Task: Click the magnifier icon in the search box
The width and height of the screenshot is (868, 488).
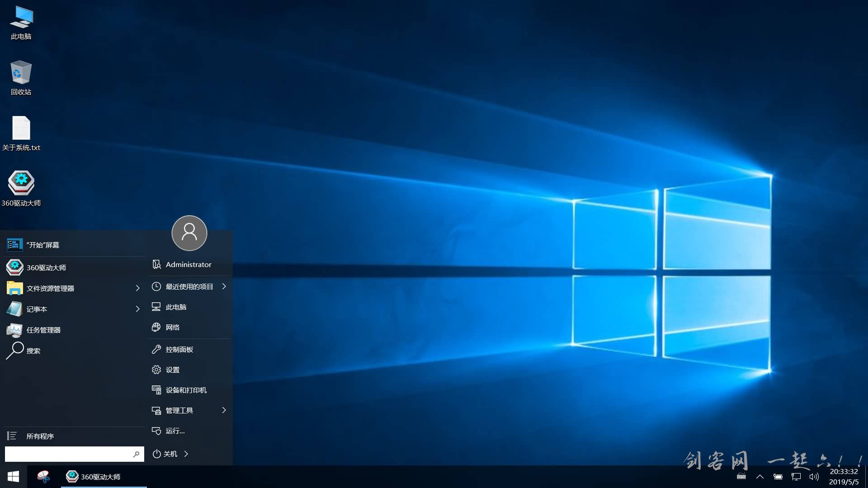Action: [x=136, y=454]
